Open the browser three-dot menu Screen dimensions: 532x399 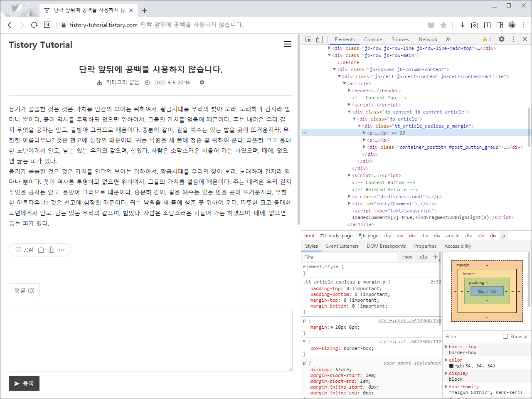(x=524, y=25)
